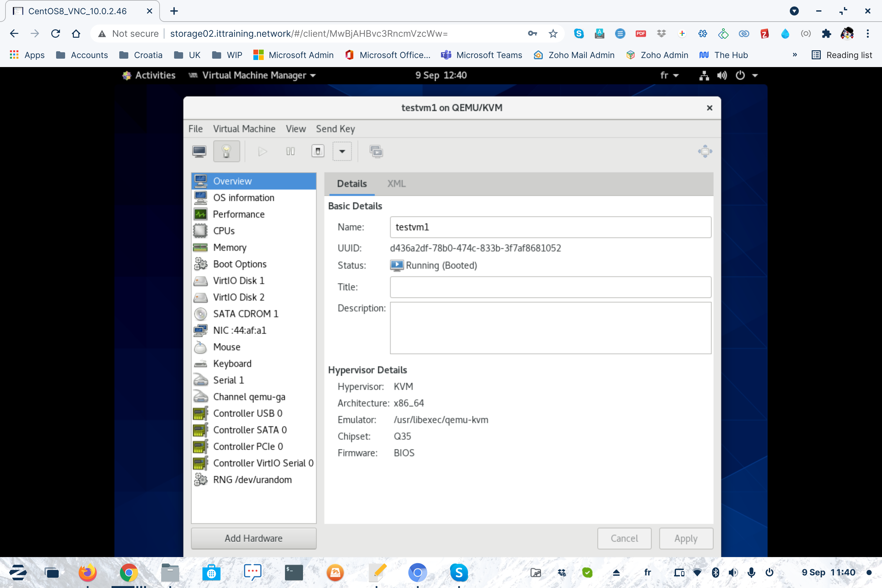Select Serial 1 device
Viewport: 882px width, 588px height.
click(x=254, y=380)
